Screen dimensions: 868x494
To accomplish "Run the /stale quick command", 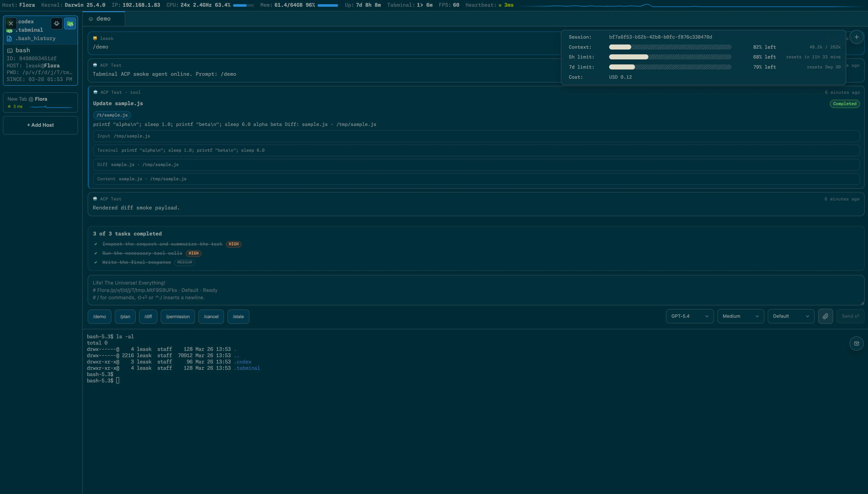I will coord(238,316).
